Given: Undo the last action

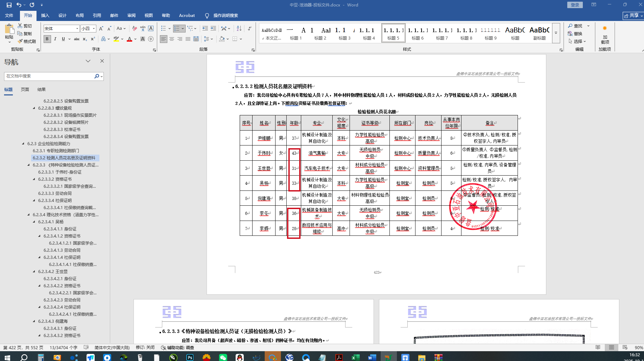Looking at the screenshot, I should pyautogui.click(x=19, y=5).
